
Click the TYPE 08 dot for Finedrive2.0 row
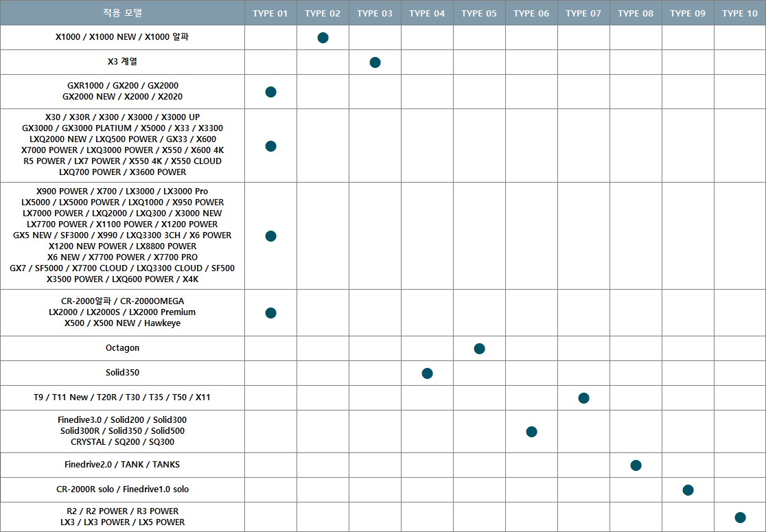636,465
